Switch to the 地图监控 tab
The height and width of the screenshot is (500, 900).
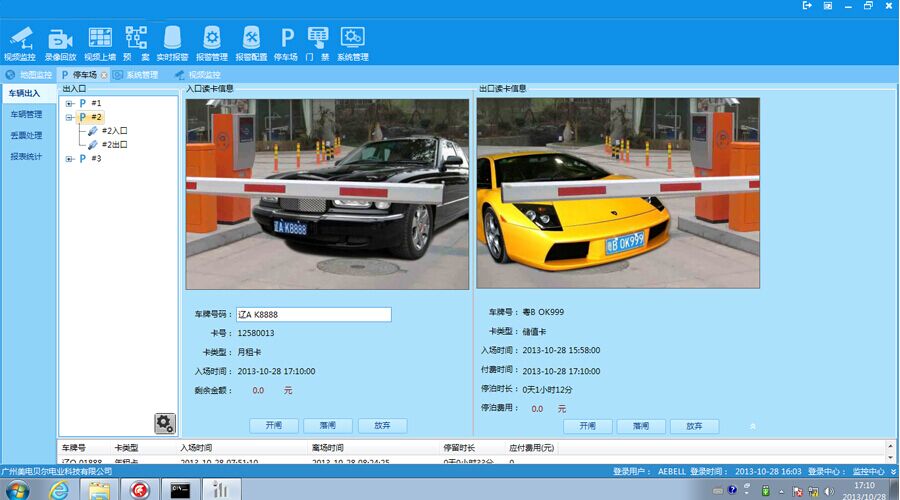[x=29, y=75]
